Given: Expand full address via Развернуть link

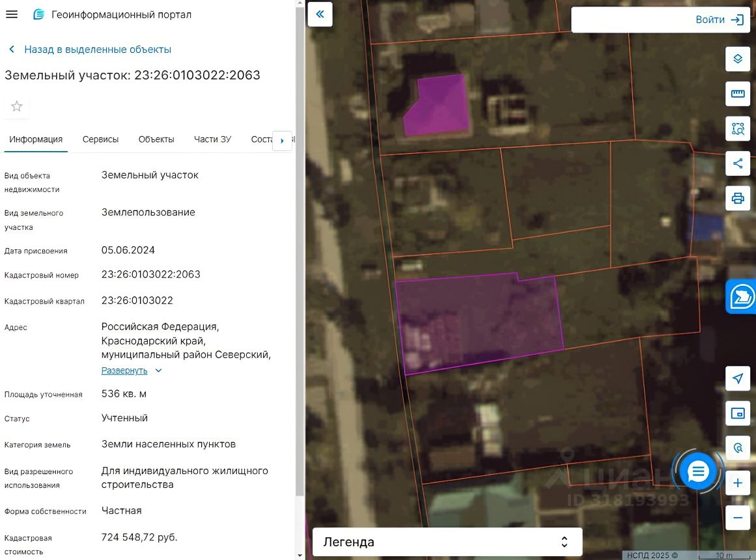Looking at the screenshot, I should point(124,371).
